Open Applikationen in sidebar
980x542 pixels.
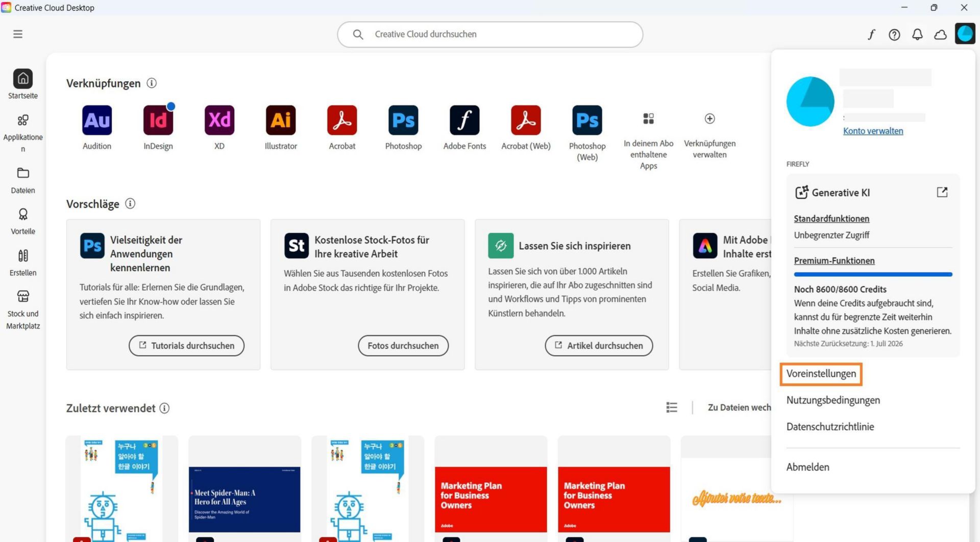[x=23, y=133]
